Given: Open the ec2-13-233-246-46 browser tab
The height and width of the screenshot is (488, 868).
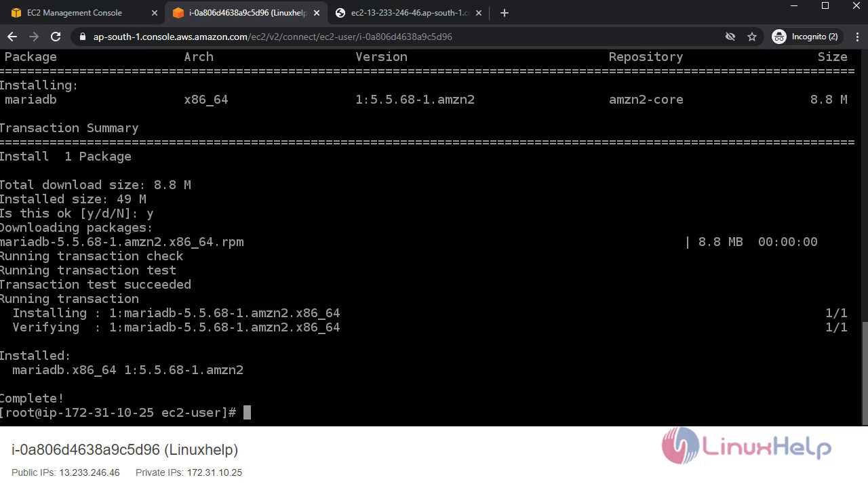Looking at the screenshot, I should [x=410, y=13].
